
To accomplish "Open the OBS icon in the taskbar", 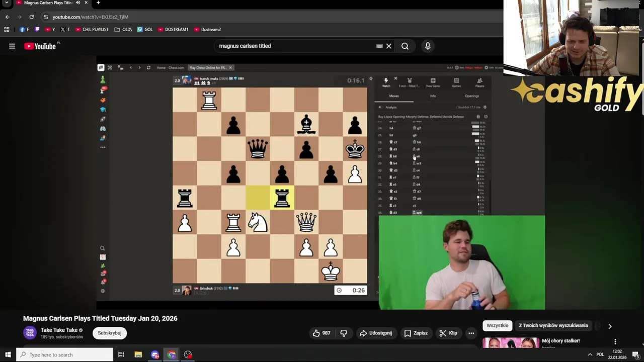I will coord(188,355).
